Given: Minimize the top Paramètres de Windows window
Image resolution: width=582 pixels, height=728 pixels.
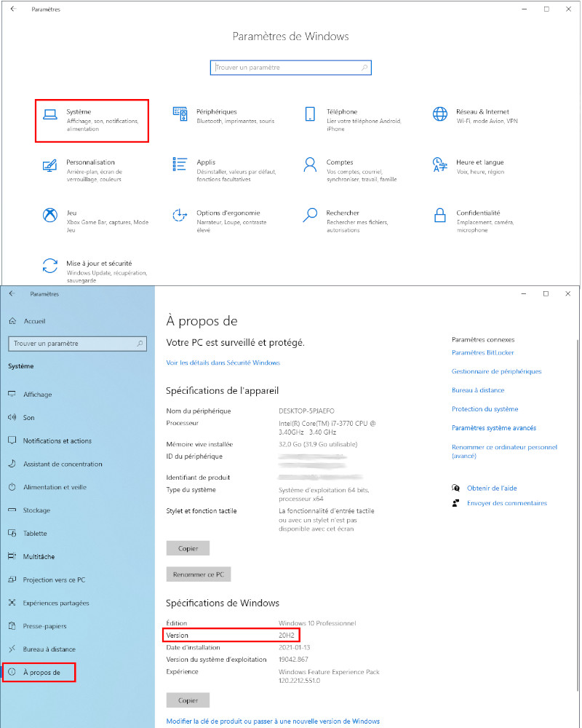Looking at the screenshot, I should point(525,9).
